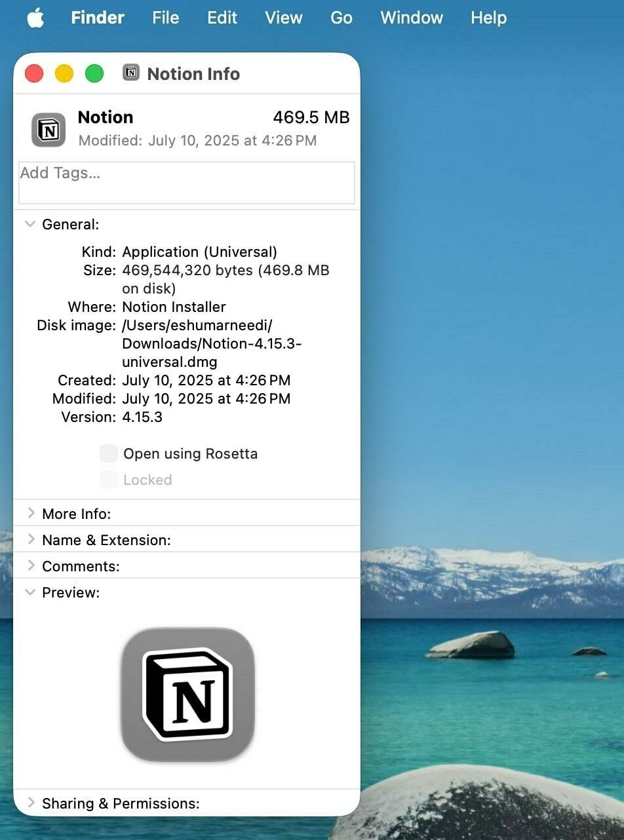Collapse the General section
The width and height of the screenshot is (624, 840).
click(30, 224)
